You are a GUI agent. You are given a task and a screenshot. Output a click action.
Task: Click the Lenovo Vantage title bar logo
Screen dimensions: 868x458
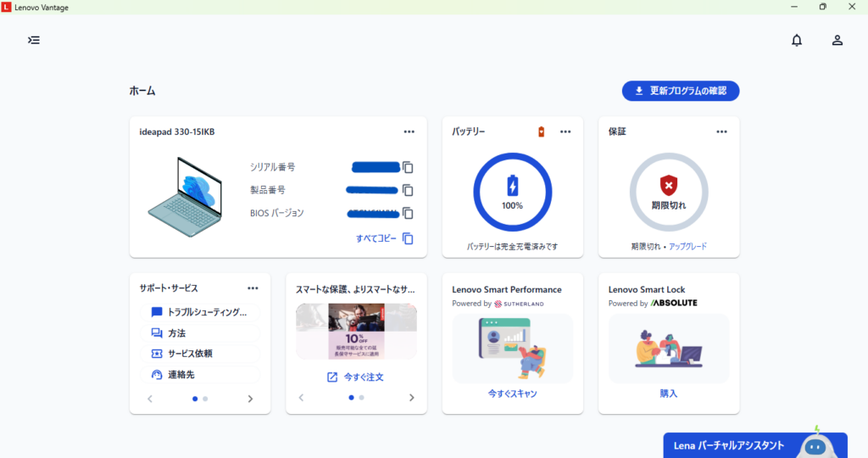pos(6,7)
